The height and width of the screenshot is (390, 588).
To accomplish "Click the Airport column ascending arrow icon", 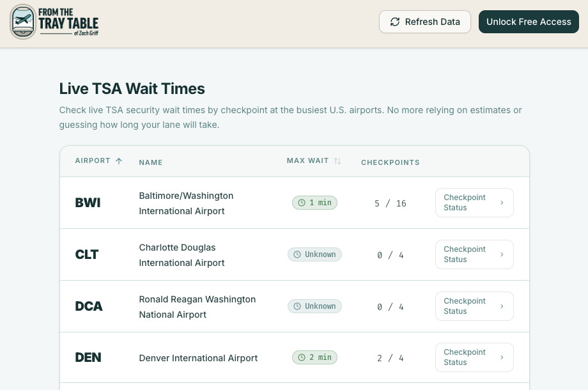I will point(119,161).
